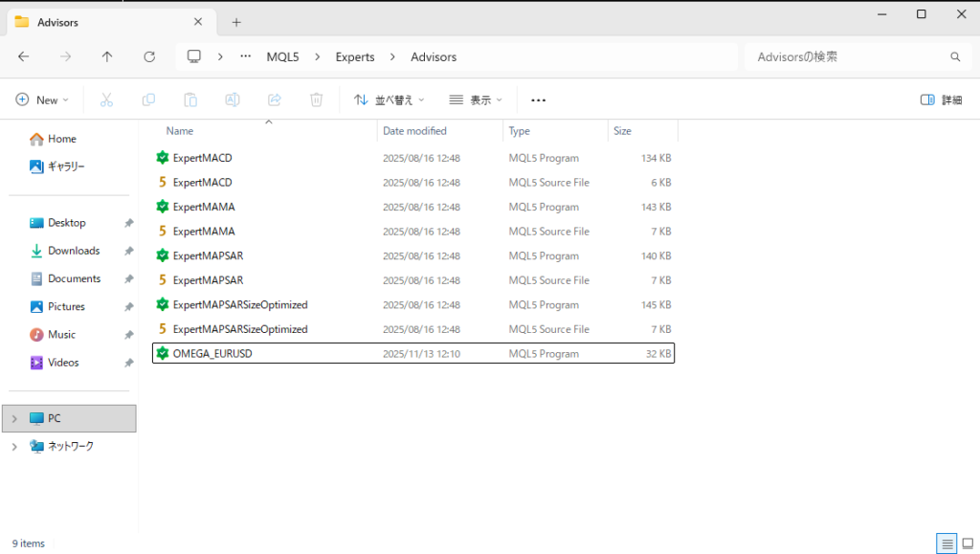Expand the PC tree node

[x=14, y=418]
